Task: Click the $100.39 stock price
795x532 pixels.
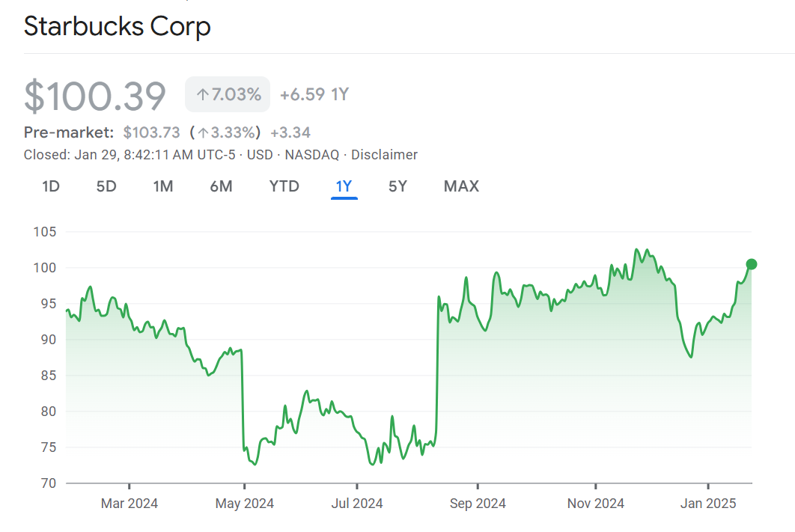Action: pos(95,96)
